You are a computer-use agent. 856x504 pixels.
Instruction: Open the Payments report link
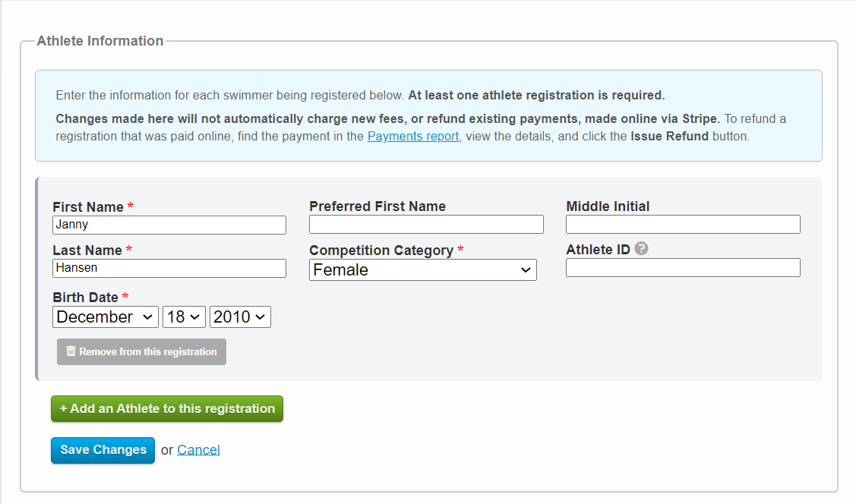click(412, 136)
